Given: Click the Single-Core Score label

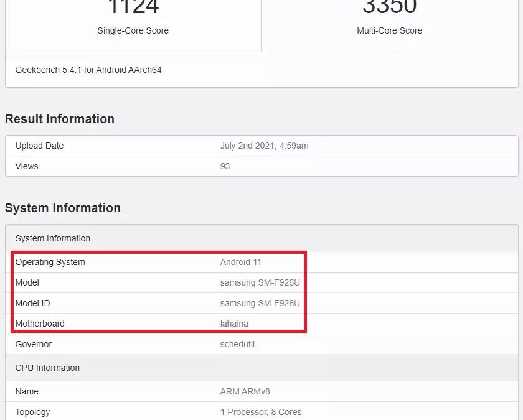Looking at the screenshot, I should pyautogui.click(x=133, y=30).
